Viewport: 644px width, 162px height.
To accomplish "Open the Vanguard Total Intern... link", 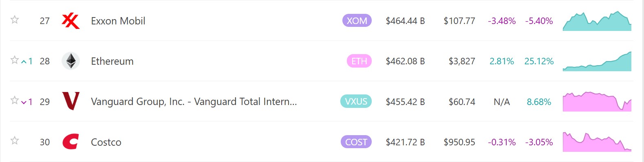I will pyautogui.click(x=194, y=101).
